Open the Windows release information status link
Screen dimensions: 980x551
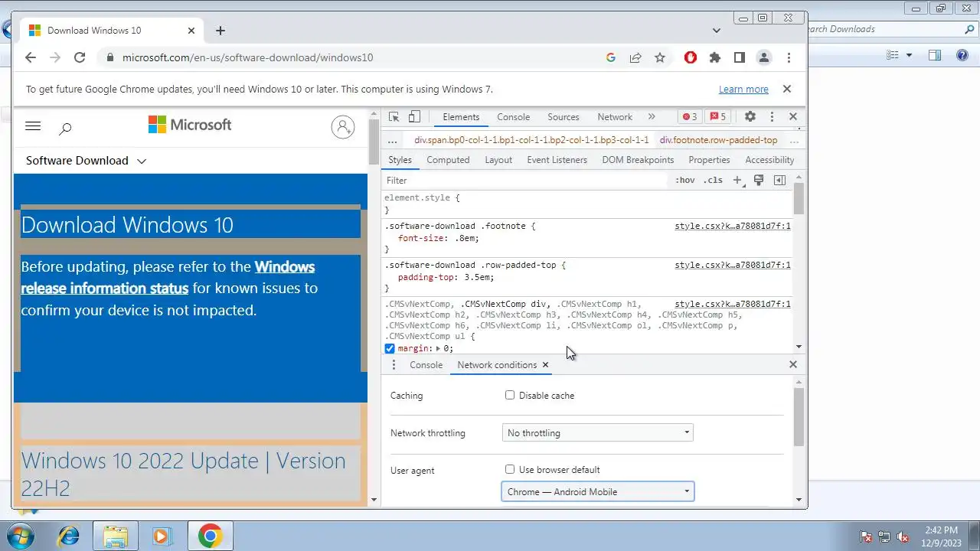tap(168, 277)
